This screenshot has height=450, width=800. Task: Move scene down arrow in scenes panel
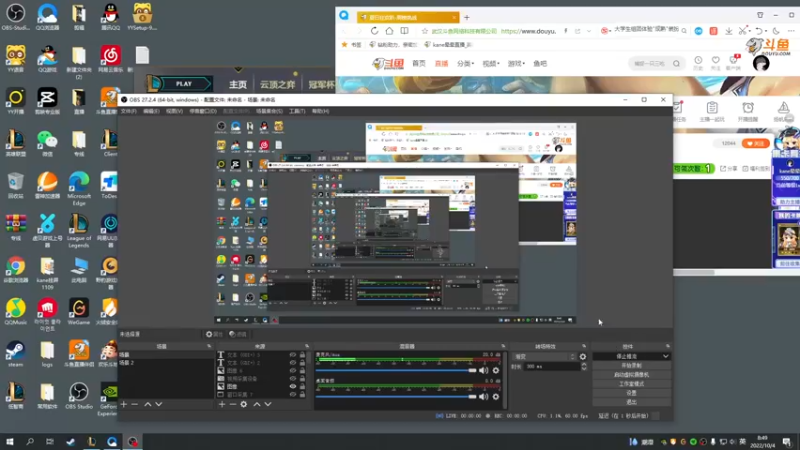tap(159, 404)
